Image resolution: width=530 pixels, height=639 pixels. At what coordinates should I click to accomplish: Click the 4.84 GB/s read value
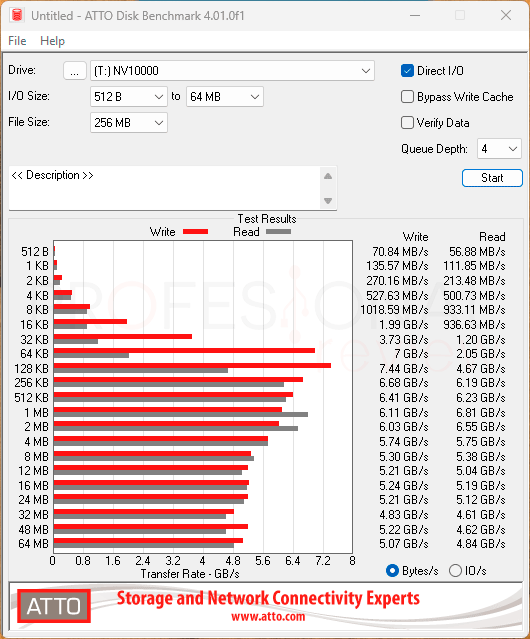point(481,544)
